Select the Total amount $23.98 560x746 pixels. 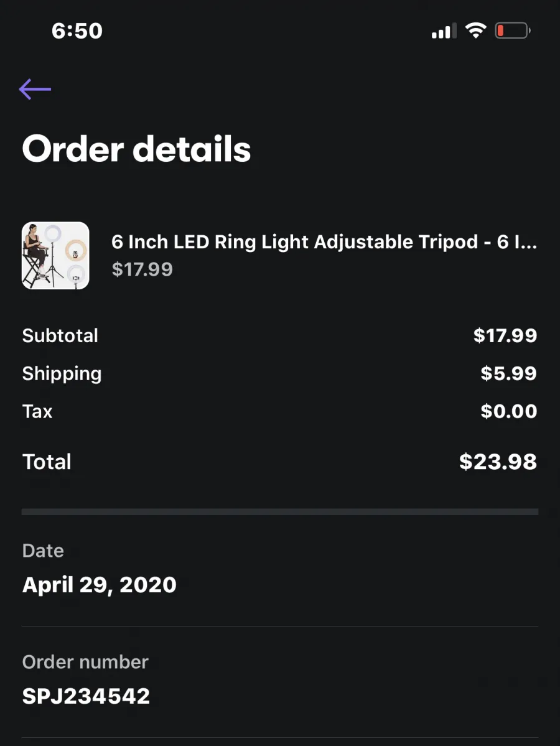498,462
